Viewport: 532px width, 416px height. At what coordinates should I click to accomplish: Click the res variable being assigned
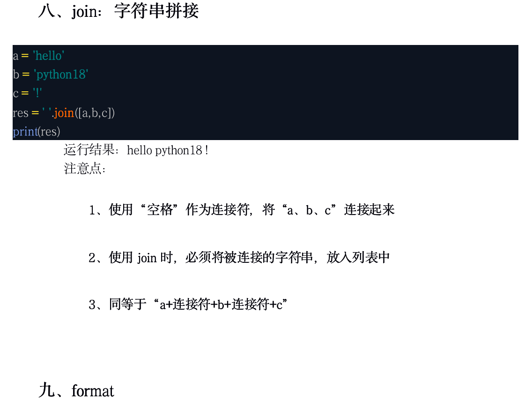(x=21, y=113)
